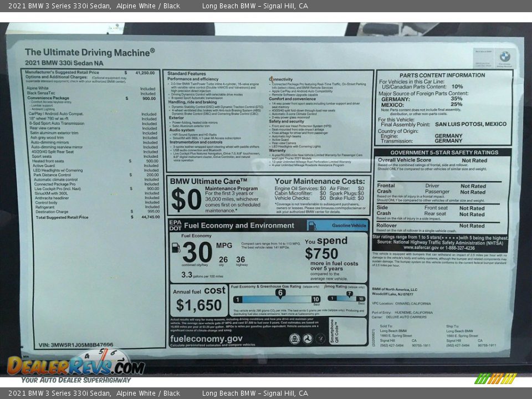Click the 'Standard Features' heading
This screenshot has width=532, height=399.
[186, 73]
